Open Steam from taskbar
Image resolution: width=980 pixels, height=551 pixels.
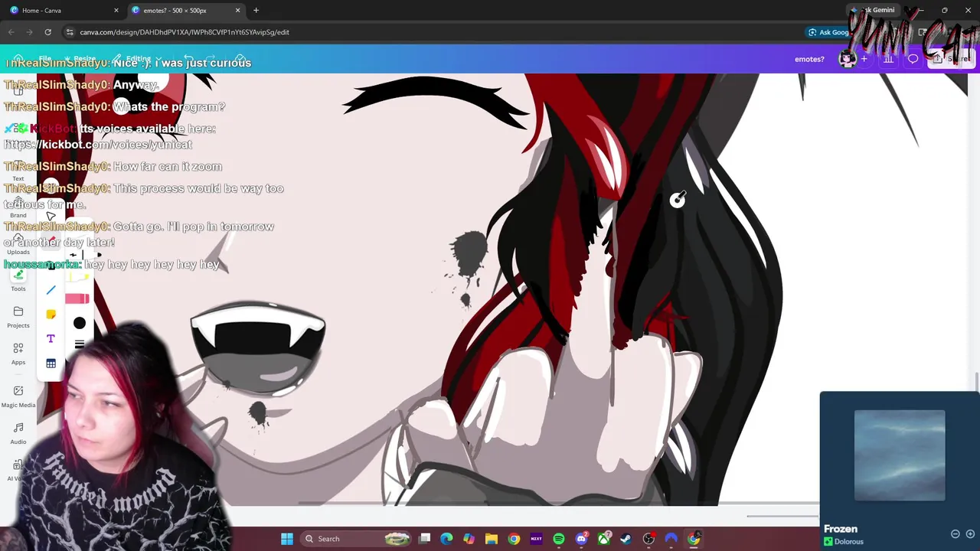coord(626,539)
